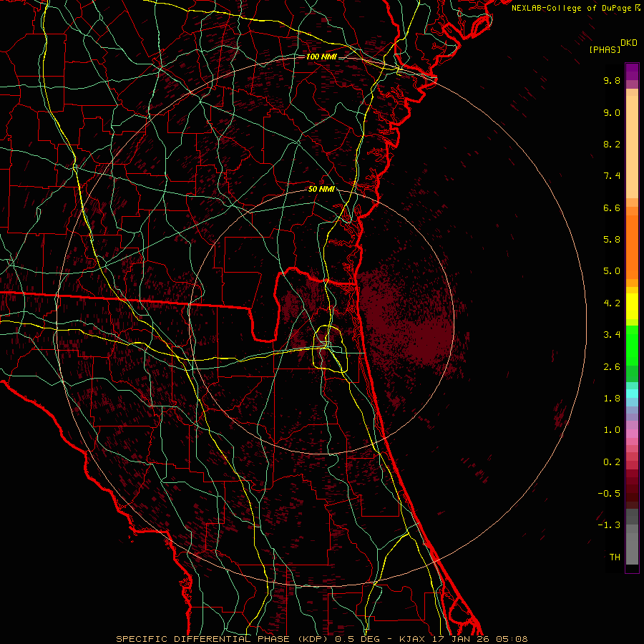This screenshot has height=644, width=644.
Task: Select the 0.2 color scale value
Action: pyautogui.click(x=612, y=462)
